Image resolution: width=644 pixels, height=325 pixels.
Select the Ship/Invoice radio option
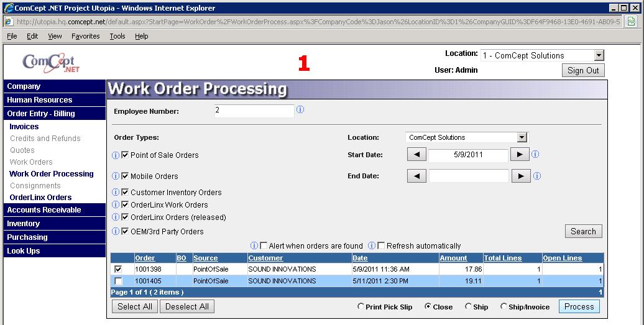[x=504, y=307]
